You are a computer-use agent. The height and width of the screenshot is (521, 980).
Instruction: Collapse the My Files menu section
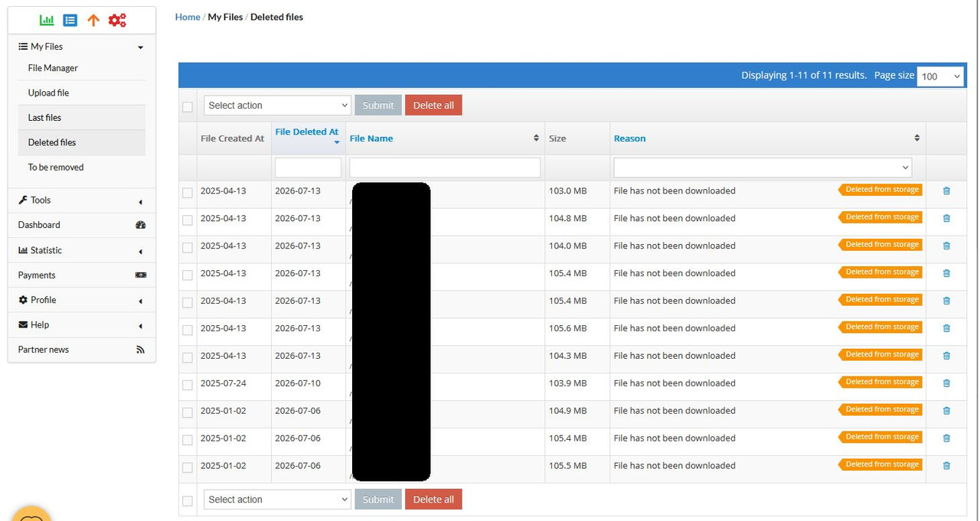pyautogui.click(x=82, y=47)
